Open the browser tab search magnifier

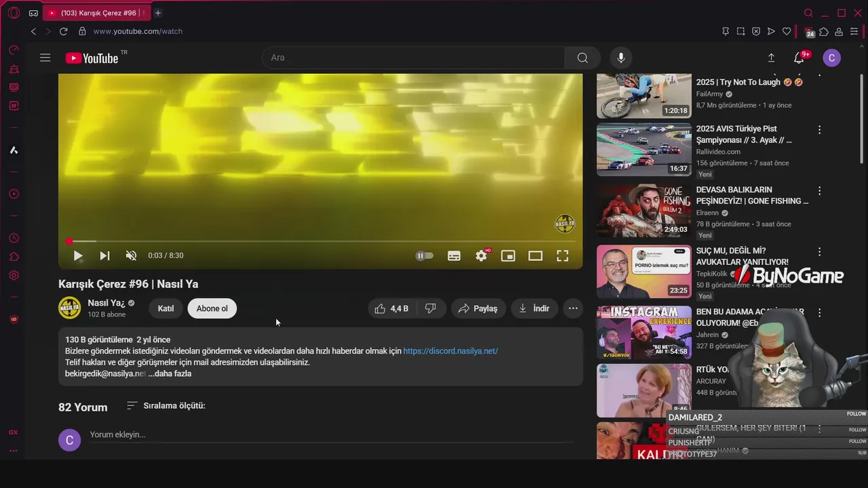(x=808, y=13)
